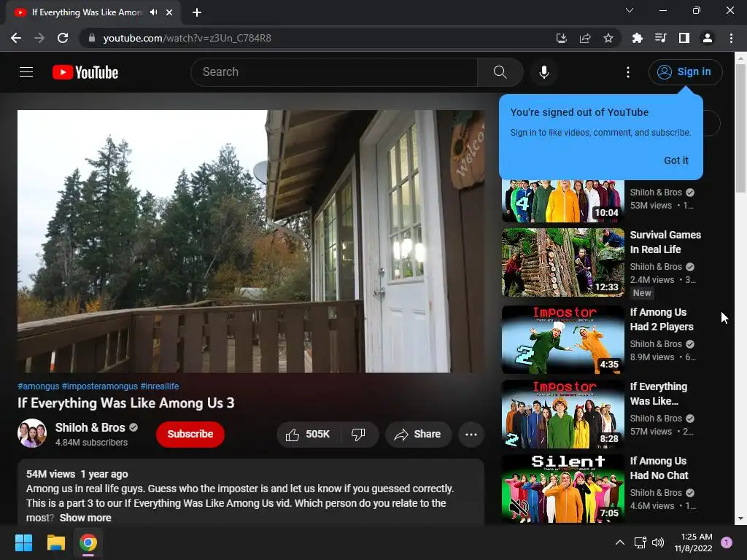Click scrollbar down arrow
The width and height of the screenshot is (747, 560).
[x=740, y=518]
